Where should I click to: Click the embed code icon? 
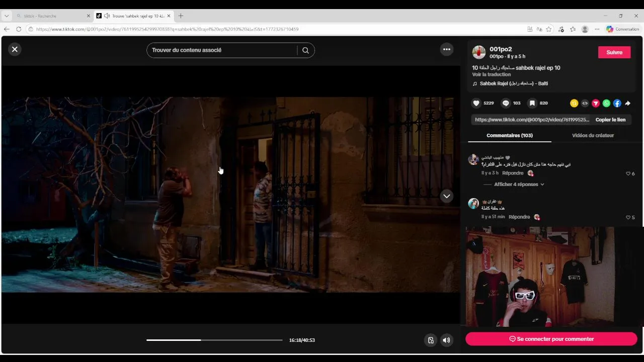coord(585,103)
